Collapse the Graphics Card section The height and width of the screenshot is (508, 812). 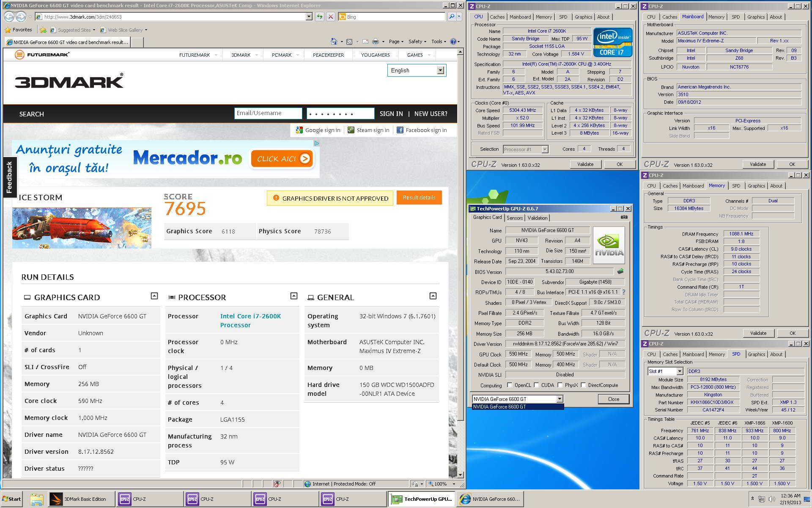coord(154,296)
